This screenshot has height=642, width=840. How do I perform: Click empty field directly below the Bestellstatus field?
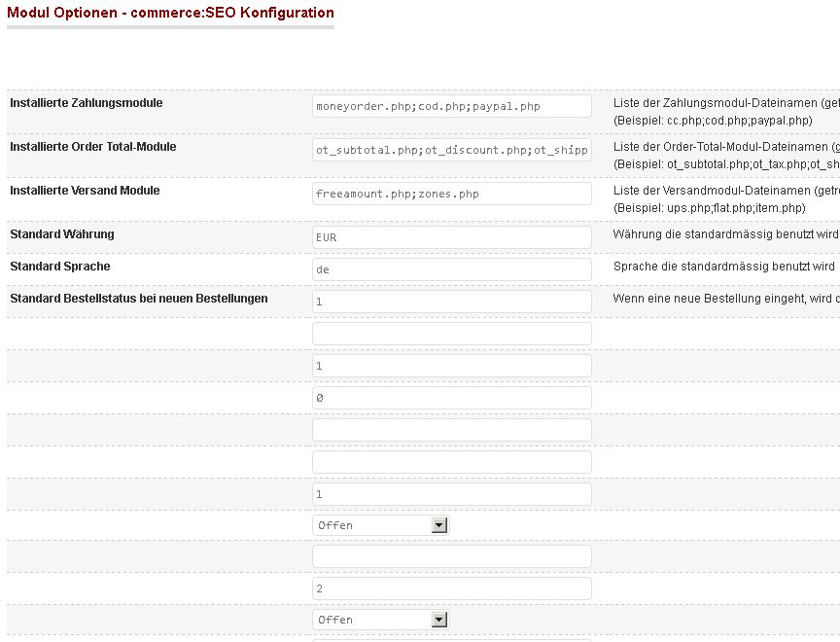pyautogui.click(x=452, y=334)
